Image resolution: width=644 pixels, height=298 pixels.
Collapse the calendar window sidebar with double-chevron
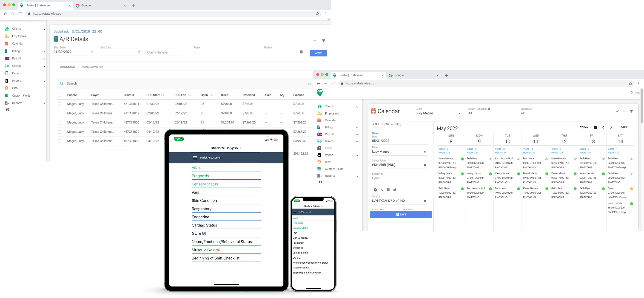320,182
